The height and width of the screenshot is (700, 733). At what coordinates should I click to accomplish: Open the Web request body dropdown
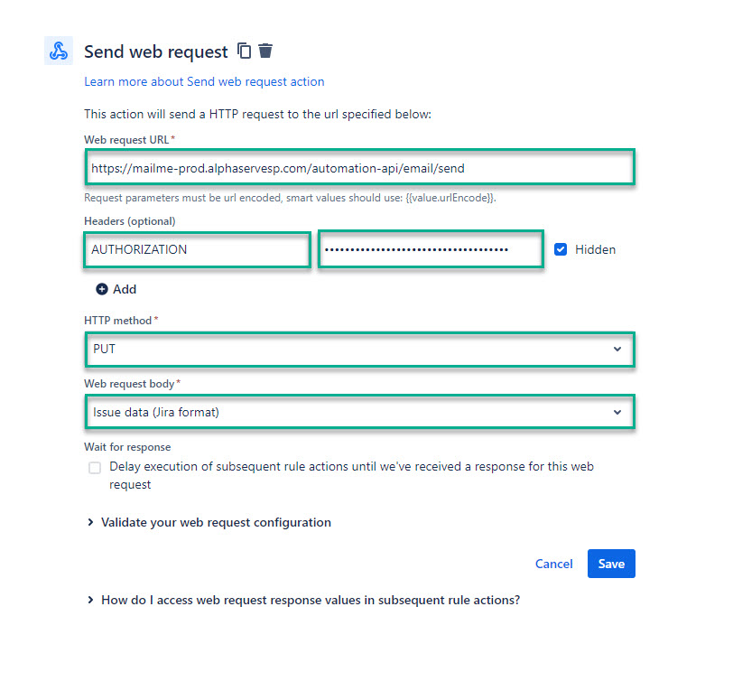(x=359, y=412)
